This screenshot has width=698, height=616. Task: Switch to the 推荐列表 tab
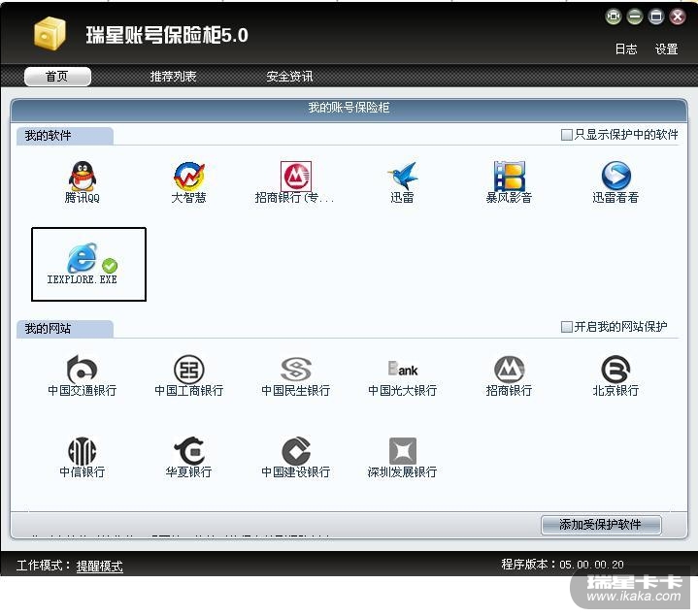[173, 77]
